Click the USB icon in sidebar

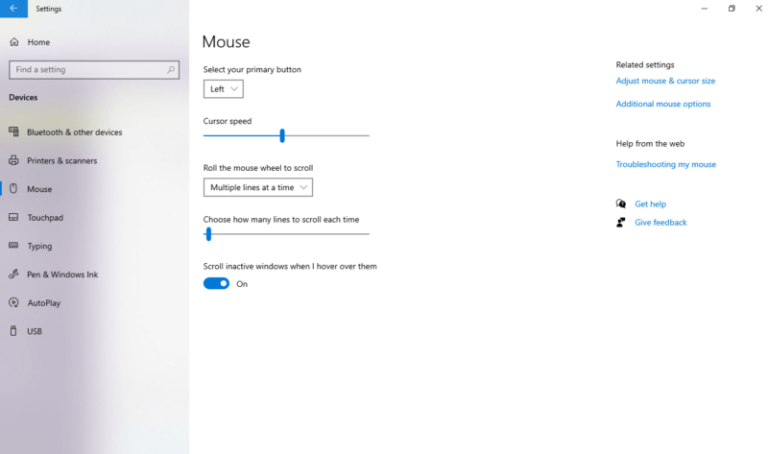click(x=14, y=331)
